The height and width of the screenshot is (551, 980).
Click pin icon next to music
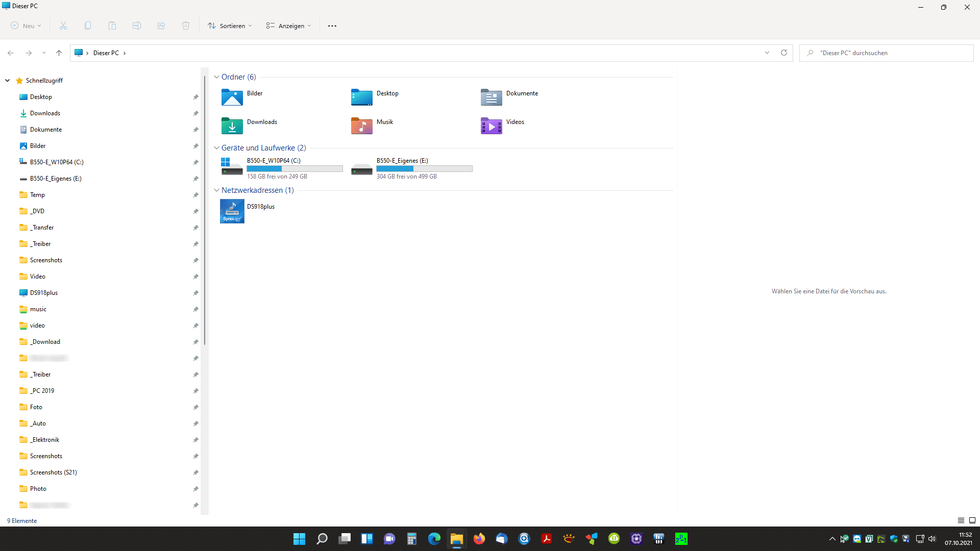pos(195,309)
